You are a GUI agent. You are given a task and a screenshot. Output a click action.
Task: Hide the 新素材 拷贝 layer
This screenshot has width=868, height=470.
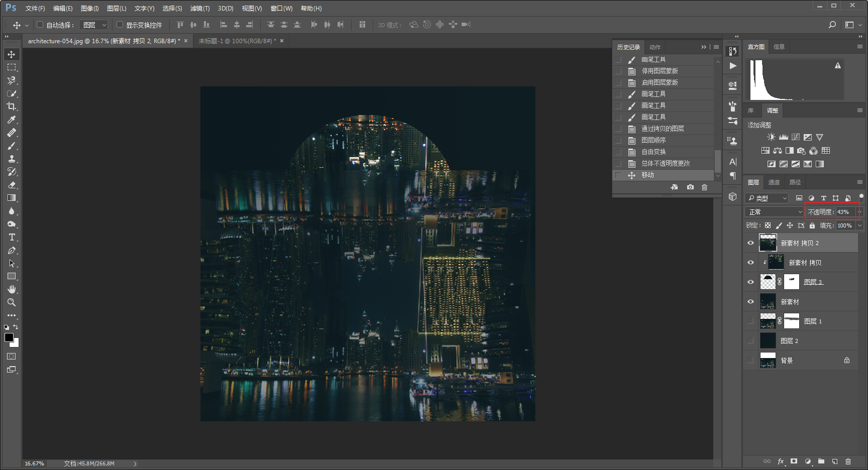pyautogui.click(x=750, y=263)
